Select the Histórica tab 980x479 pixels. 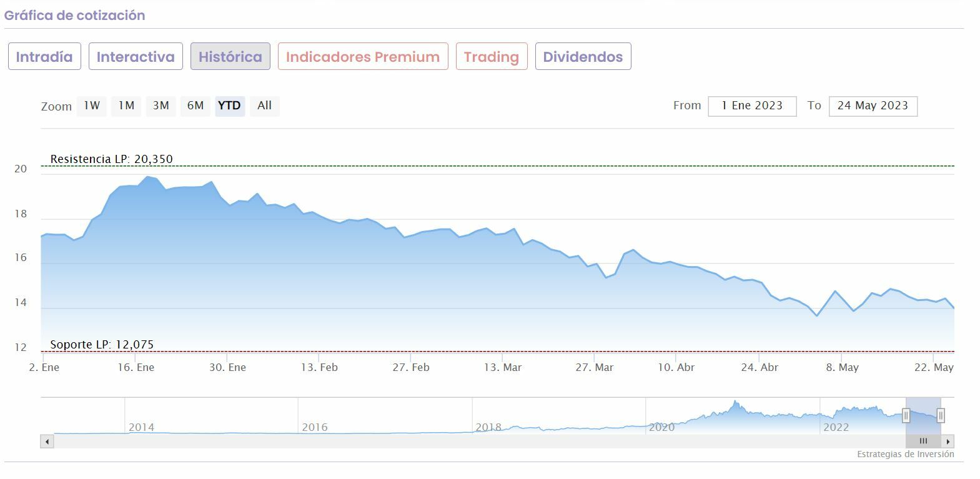click(230, 57)
